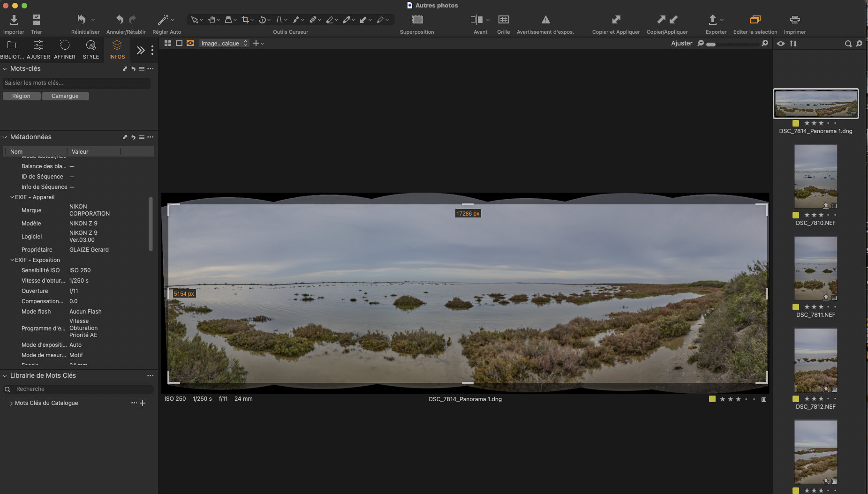Open the add layer plus dropdown
The width and height of the screenshot is (868, 494).
(258, 43)
